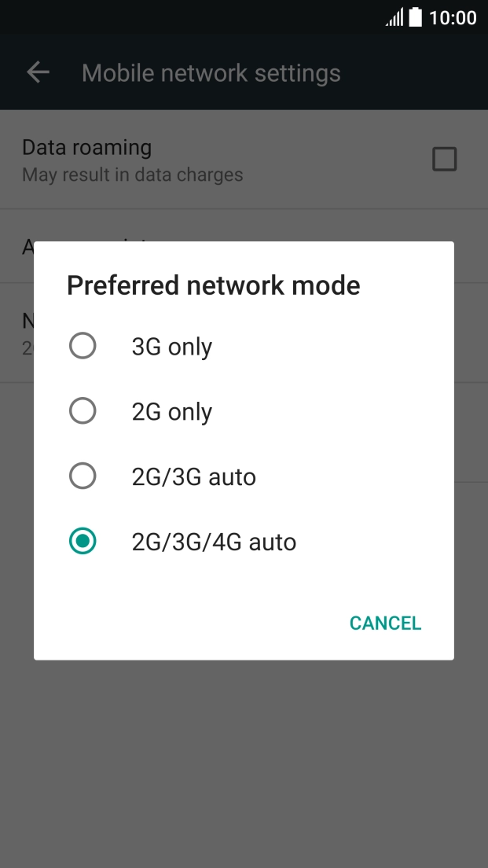Image resolution: width=488 pixels, height=868 pixels.
Task: Tap the Preferred network mode dialog title
Action: click(214, 285)
